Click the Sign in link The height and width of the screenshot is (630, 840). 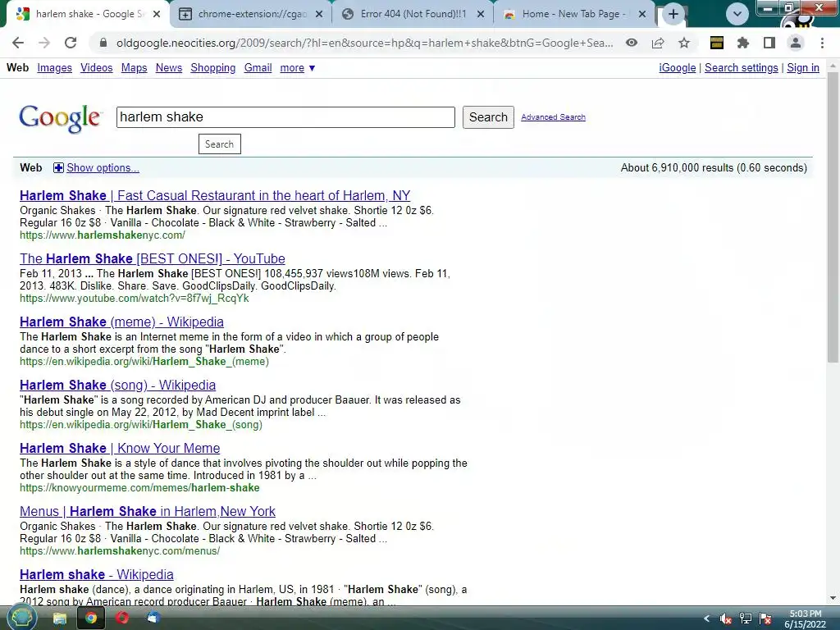click(802, 67)
